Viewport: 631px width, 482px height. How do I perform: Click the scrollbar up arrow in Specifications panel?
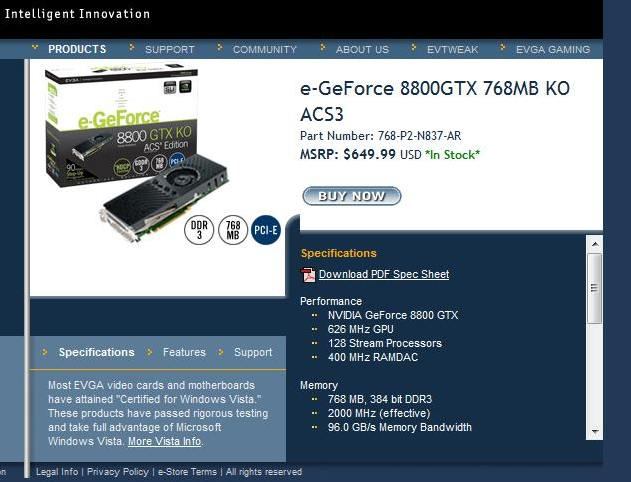pyautogui.click(x=595, y=244)
